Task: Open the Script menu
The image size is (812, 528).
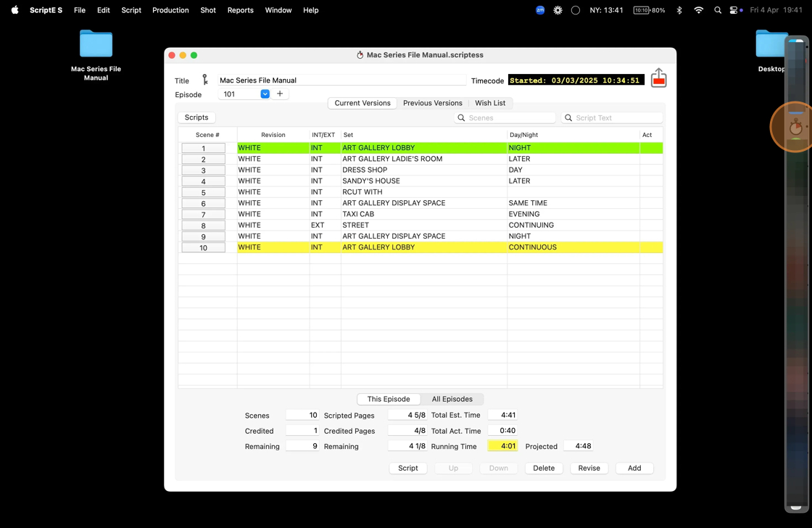Action: [131, 10]
